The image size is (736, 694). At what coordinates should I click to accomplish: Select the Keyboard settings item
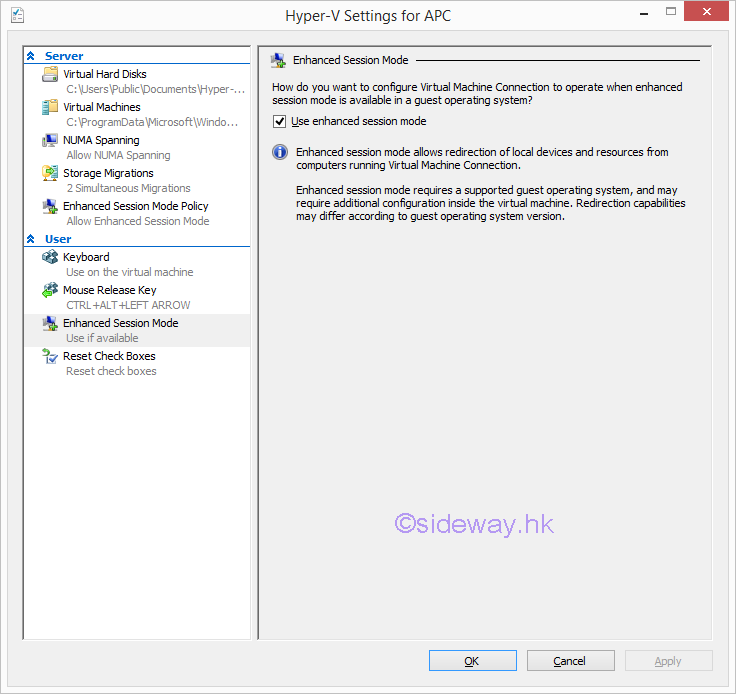(86, 257)
